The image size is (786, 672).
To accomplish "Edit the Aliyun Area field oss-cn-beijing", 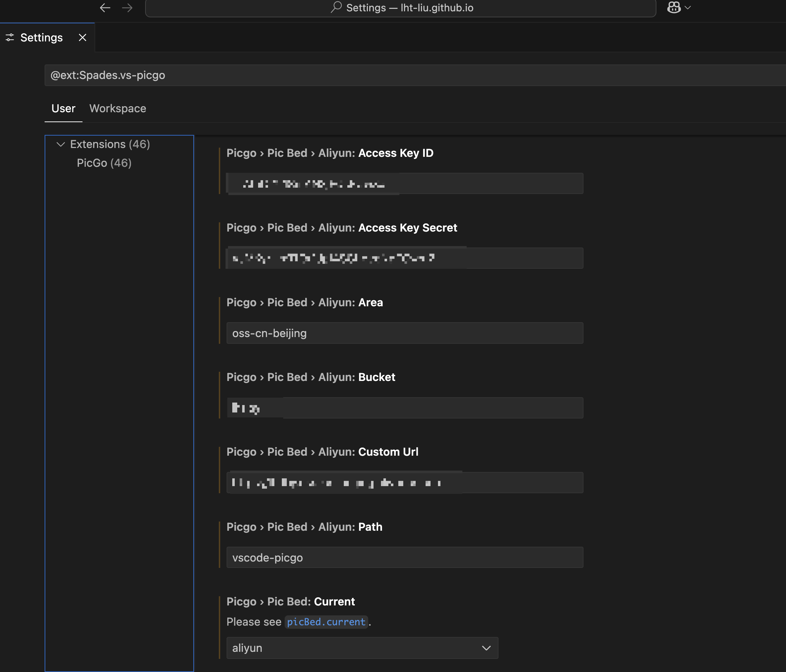I will coord(405,333).
